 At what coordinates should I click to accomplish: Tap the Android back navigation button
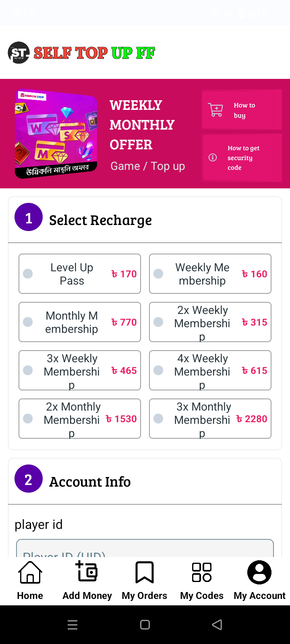pyautogui.click(x=217, y=625)
